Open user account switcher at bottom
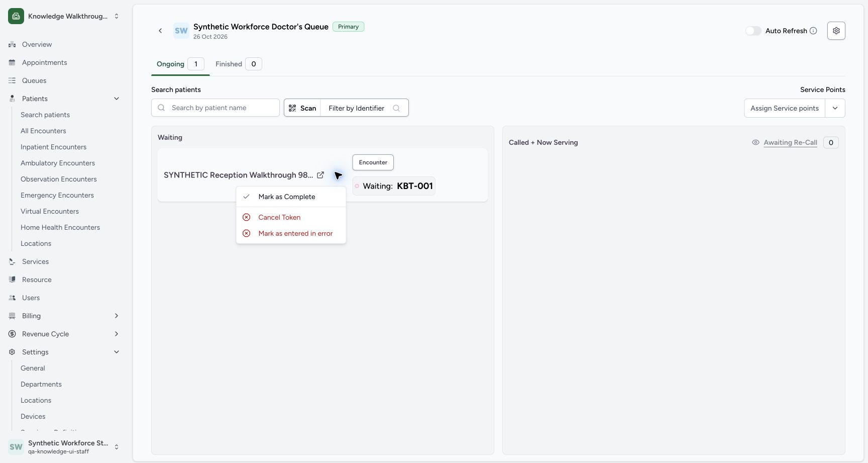 point(64,446)
